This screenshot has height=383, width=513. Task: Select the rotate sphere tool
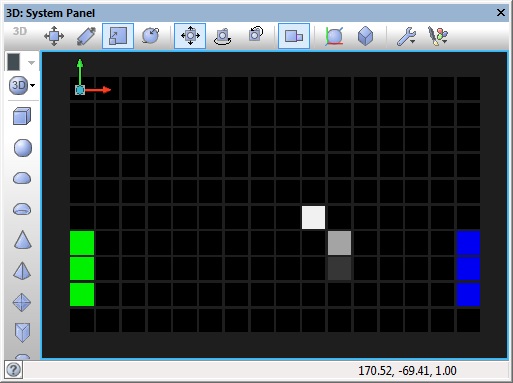tap(150, 36)
